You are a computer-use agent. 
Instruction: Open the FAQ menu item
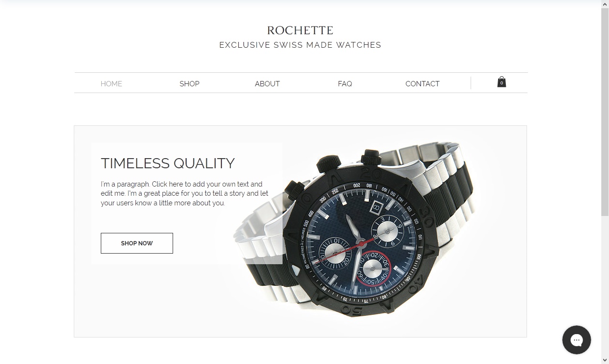345,84
